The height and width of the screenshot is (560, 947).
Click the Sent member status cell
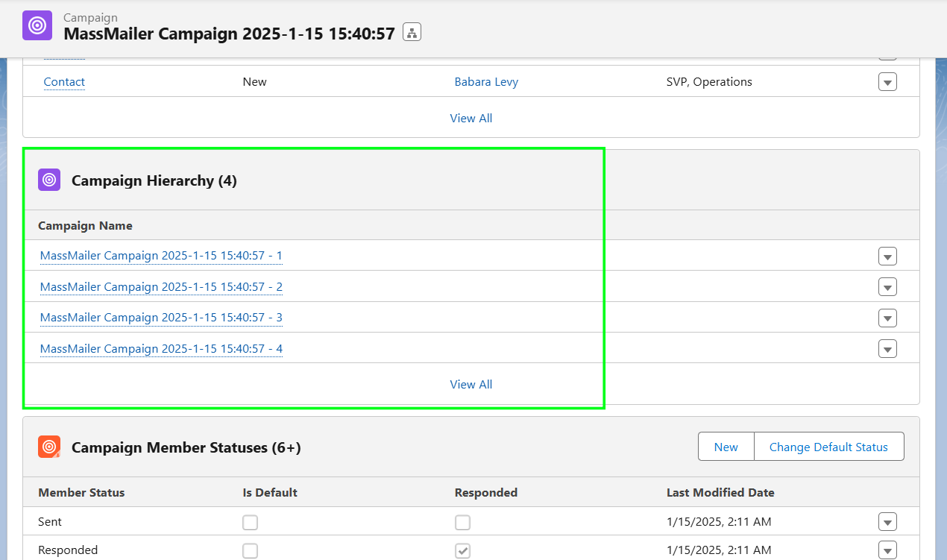pos(50,522)
